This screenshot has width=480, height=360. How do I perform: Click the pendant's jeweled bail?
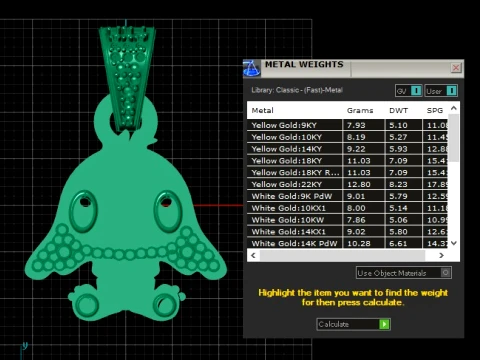click(127, 78)
